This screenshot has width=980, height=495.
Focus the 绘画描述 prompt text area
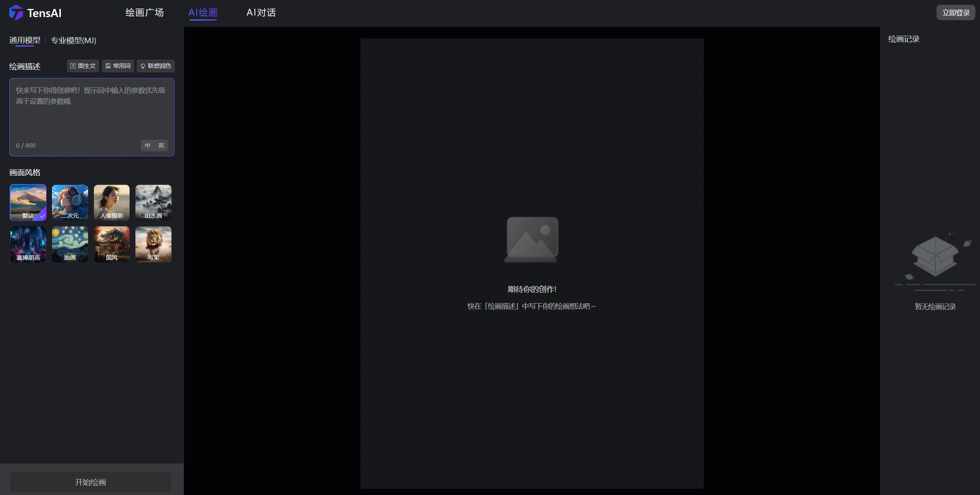92,117
